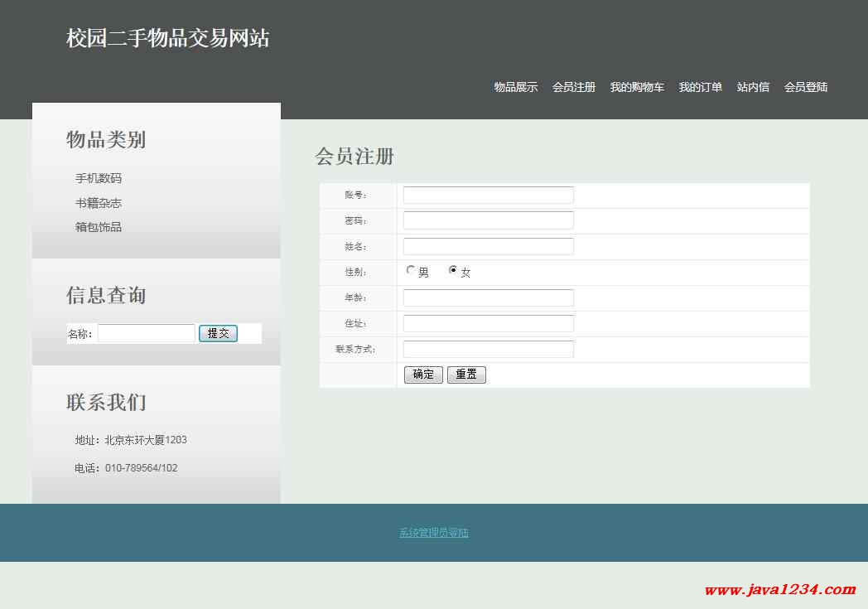Go to 会员注册 in top navigation
868x609 pixels.
[x=573, y=87]
